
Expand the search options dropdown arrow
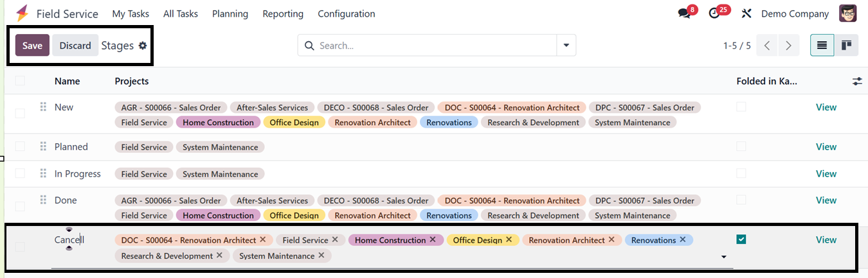point(566,46)
